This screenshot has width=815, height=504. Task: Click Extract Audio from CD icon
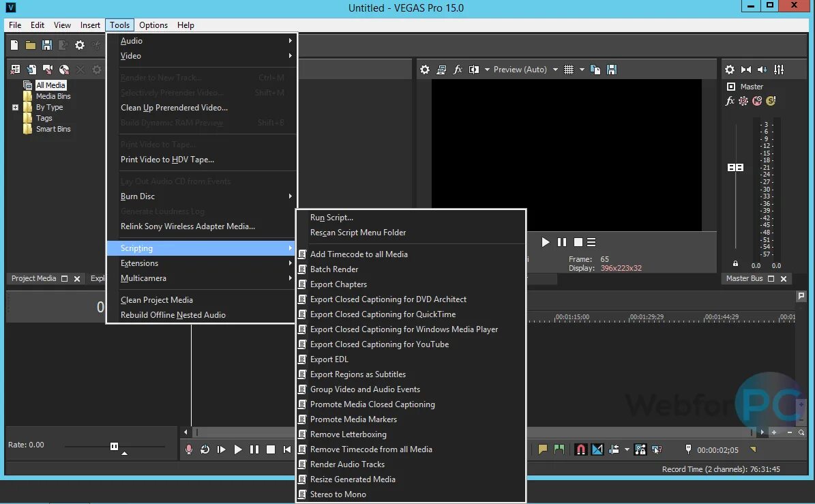point(64,69)
